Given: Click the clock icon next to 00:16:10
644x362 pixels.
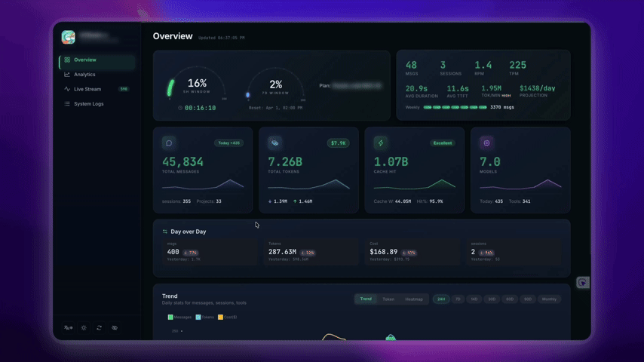Looking at the screenshot, I should [x=180, y=108].
